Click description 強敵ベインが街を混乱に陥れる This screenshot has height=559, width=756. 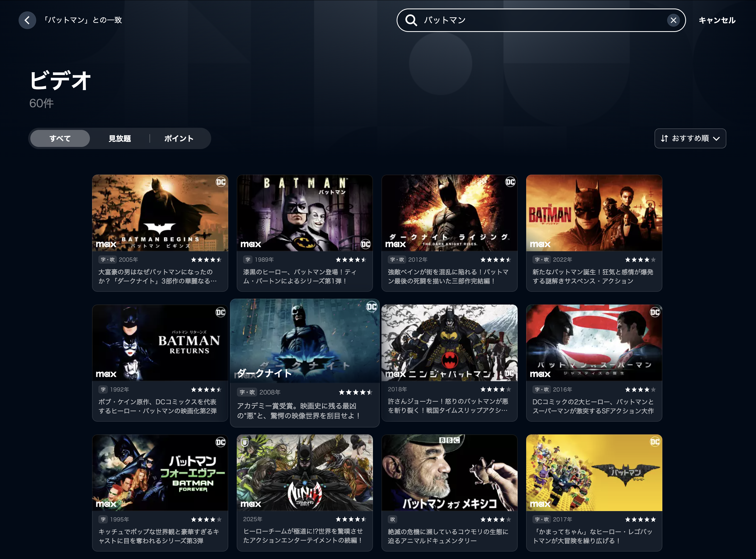(x=448, y=277)
